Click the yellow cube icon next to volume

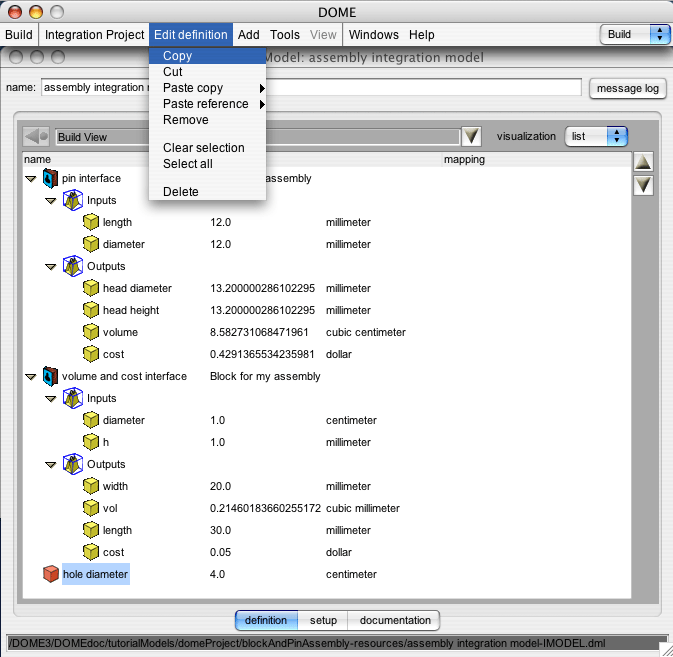[91, 332]
